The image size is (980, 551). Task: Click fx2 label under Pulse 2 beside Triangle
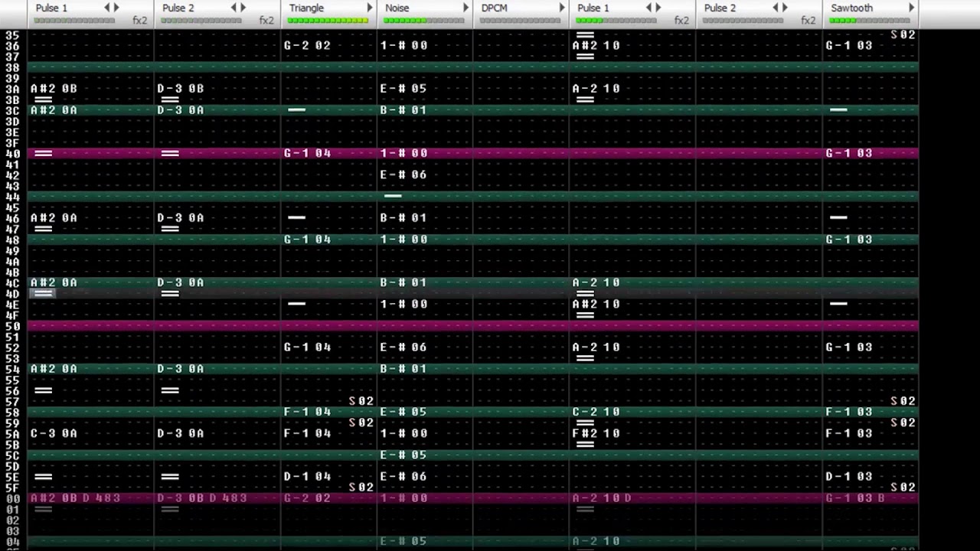[x=266, y=21]
